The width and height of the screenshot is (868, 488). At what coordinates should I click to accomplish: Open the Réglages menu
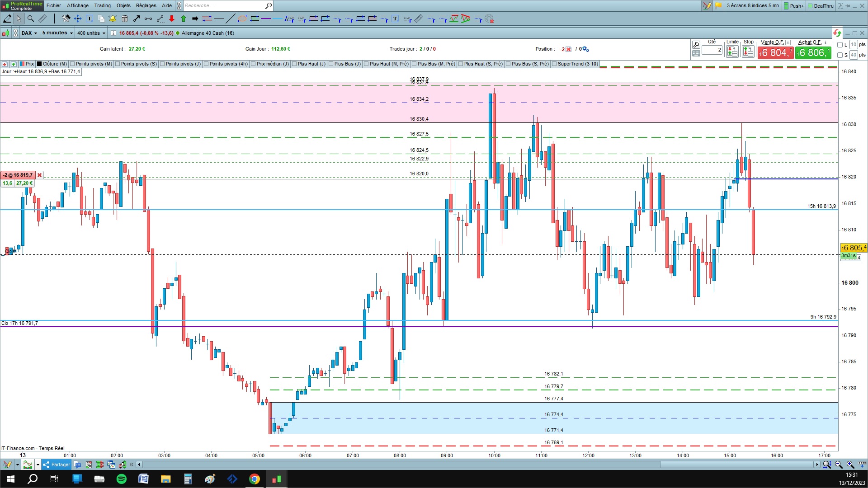(146, 5)
